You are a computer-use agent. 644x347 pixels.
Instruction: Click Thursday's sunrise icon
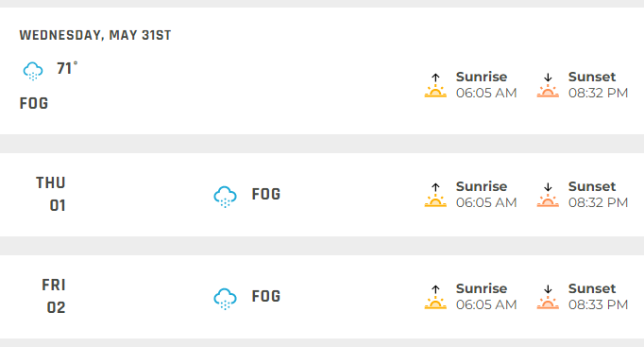435,195
